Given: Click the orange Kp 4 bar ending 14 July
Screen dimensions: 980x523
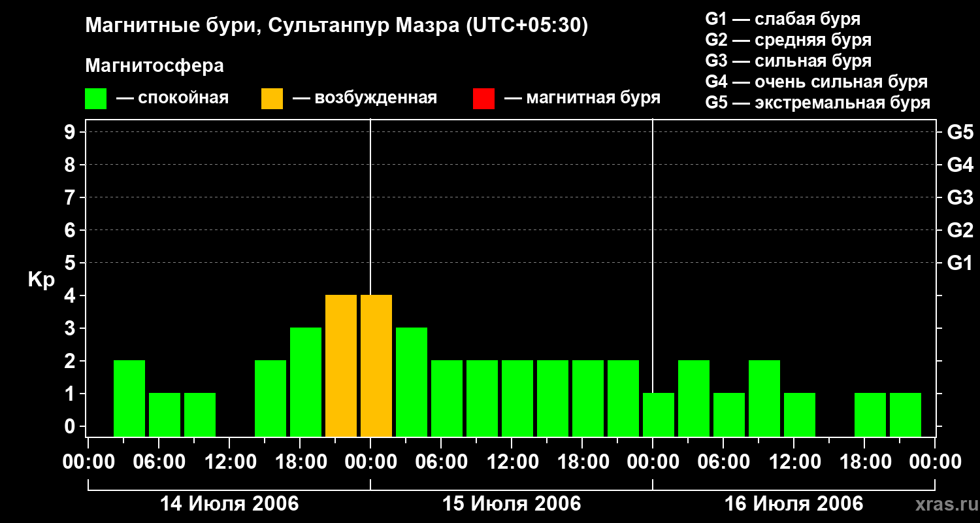Looking at the screenshot, I should point(341,365).
